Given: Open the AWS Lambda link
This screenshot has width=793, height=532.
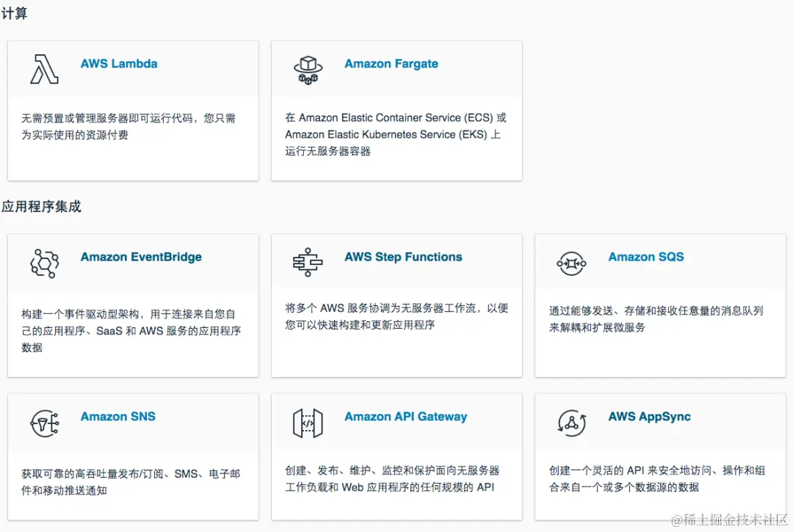Looking at the screenshot, I should tap(119, 64).
